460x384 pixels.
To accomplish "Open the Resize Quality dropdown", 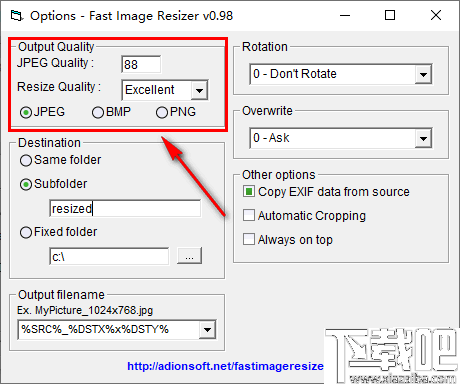I will (x=199, y=90).
